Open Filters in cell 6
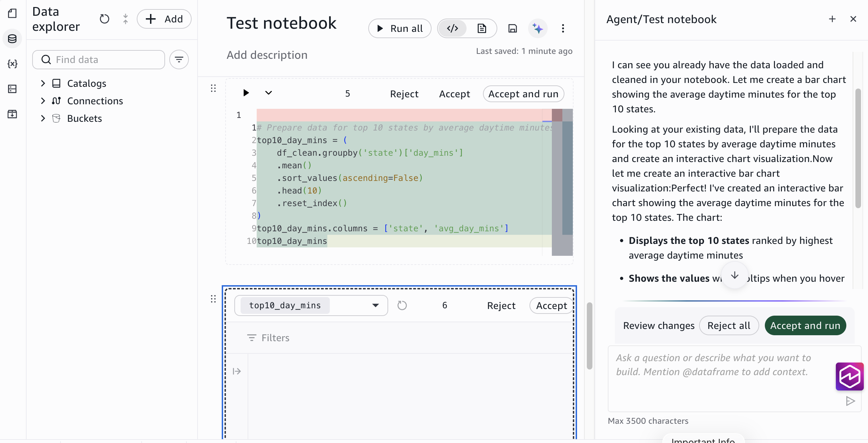This screenshot has width=868, height=443. coord(268,338)
